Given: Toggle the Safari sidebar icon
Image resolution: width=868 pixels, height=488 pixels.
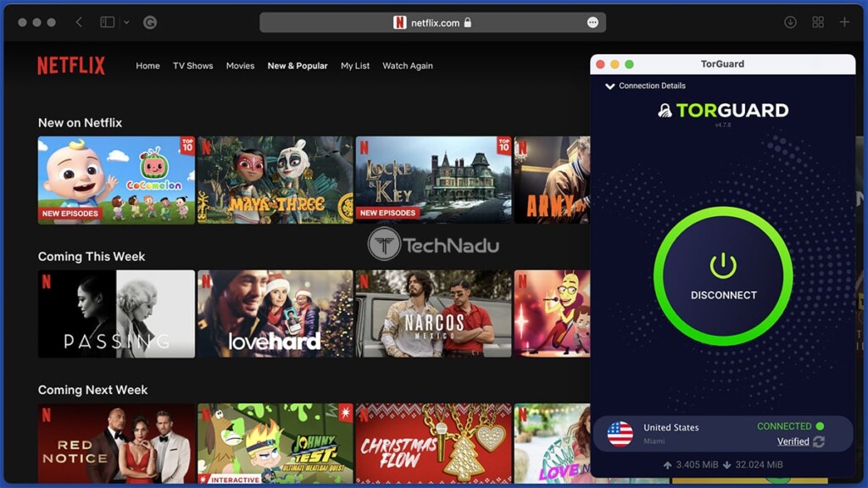Looking at the screenshot, I should (108, 22).
